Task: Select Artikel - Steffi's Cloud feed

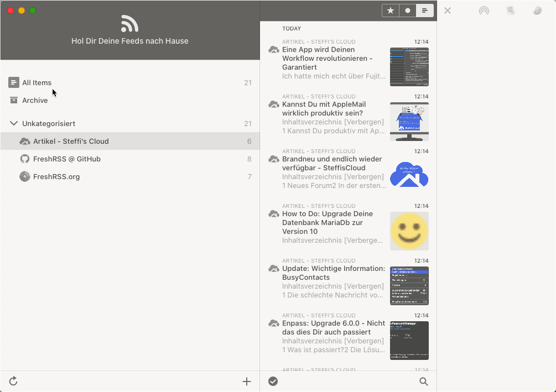Action: [71, 141]
